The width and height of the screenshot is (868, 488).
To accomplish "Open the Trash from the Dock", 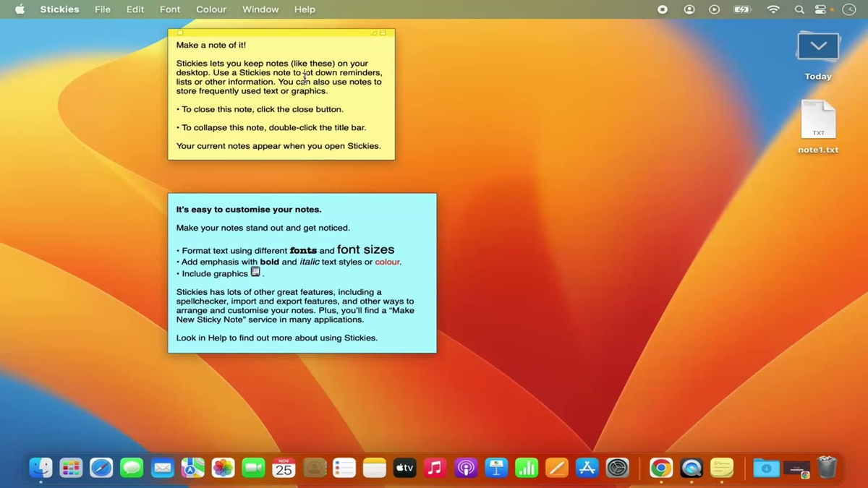I will click(x=827, y=468).
